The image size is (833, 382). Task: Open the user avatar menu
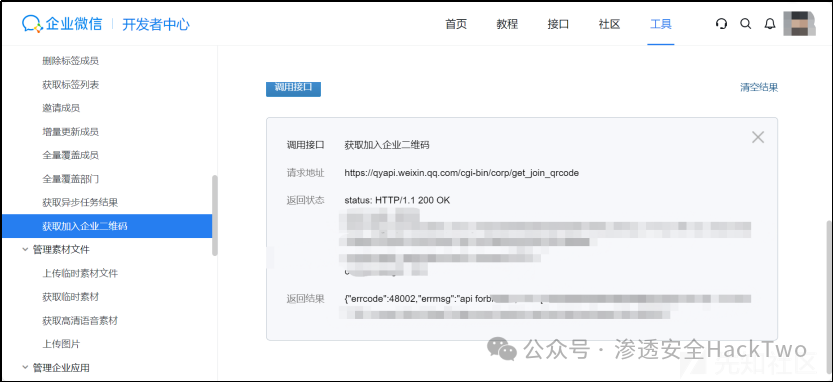(800, 23)
